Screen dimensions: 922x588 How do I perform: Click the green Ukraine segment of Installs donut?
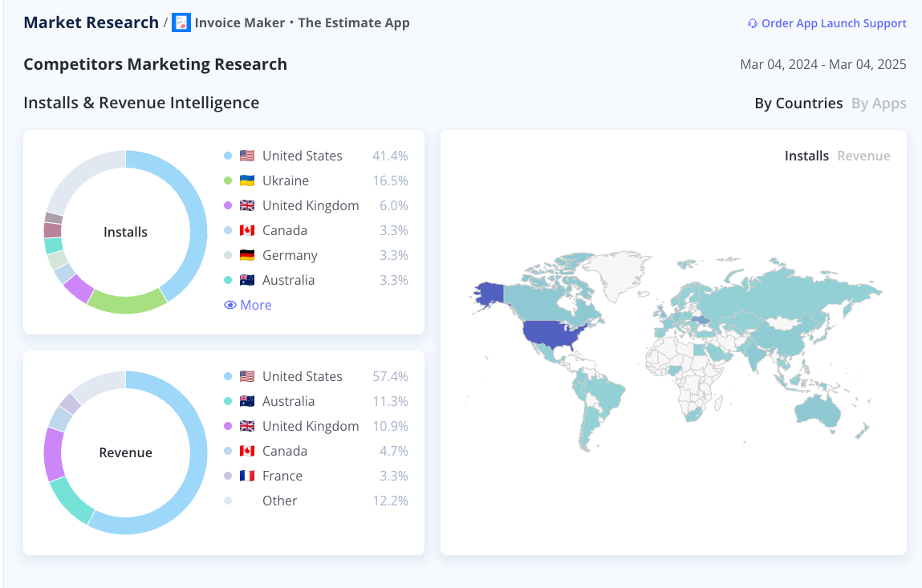[127, 302]
